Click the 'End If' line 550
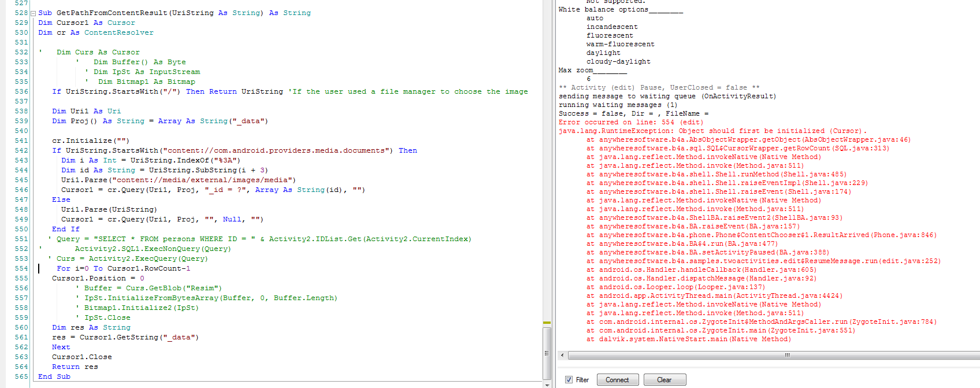The width and height of the screenshot is (980, 388). click(x=66, y=229)
